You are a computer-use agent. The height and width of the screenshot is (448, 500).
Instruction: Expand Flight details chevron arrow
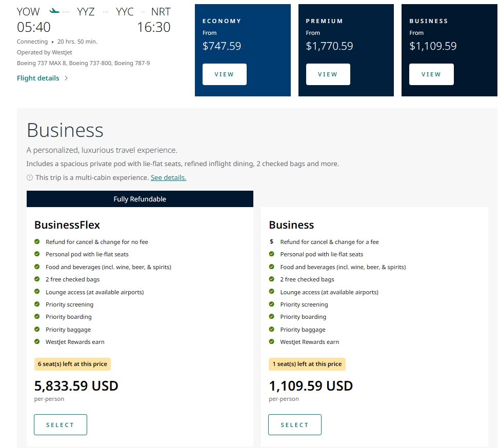[x=66, y=78]
